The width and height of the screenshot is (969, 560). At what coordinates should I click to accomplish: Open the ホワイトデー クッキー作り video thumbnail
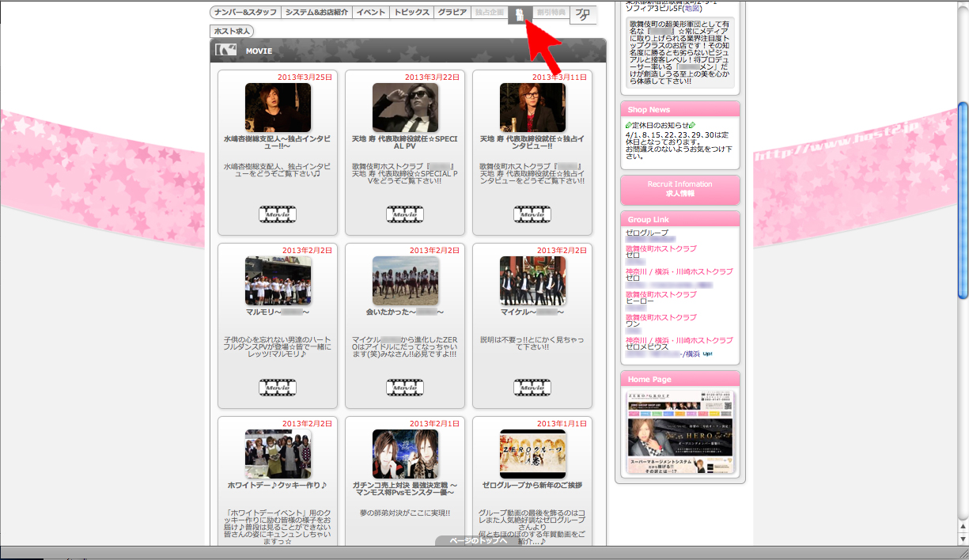pyautogui.click(x=277, y=454)
